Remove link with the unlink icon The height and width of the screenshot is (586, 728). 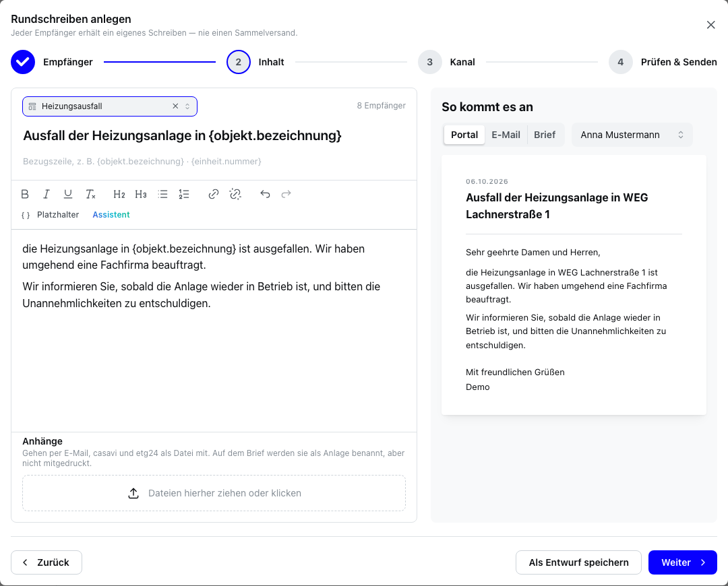point(235,194)
